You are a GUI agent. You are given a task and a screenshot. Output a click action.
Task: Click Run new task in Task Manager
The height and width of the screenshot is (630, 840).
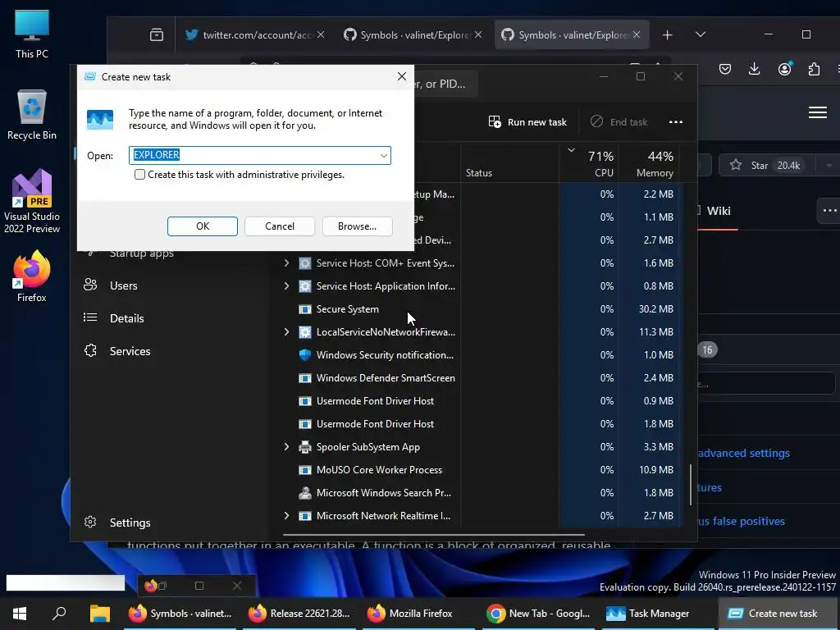click(x=527, y=122)
